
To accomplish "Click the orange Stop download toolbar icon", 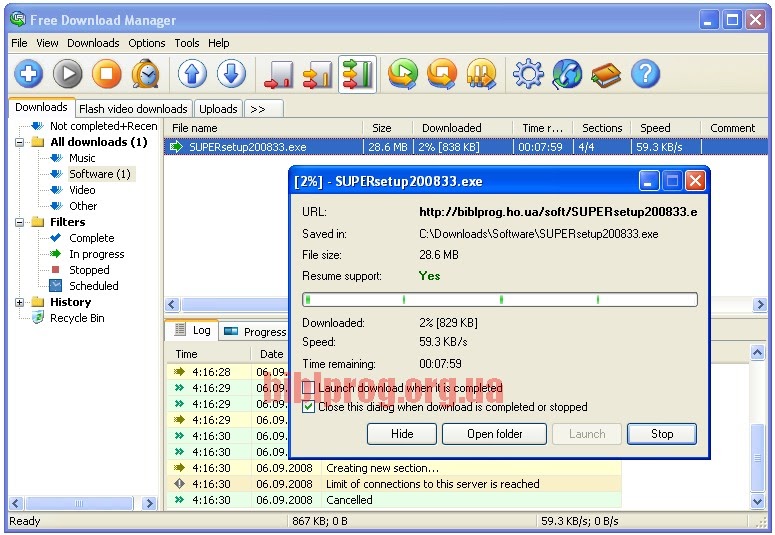I will point(106,74).
